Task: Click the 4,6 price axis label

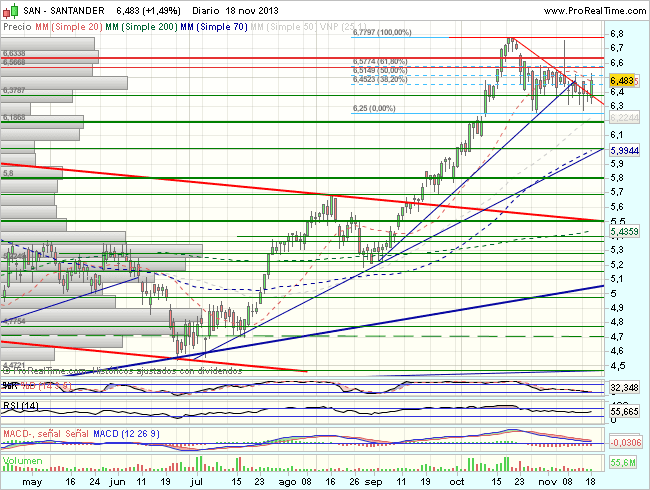Action: click(616, 351)
